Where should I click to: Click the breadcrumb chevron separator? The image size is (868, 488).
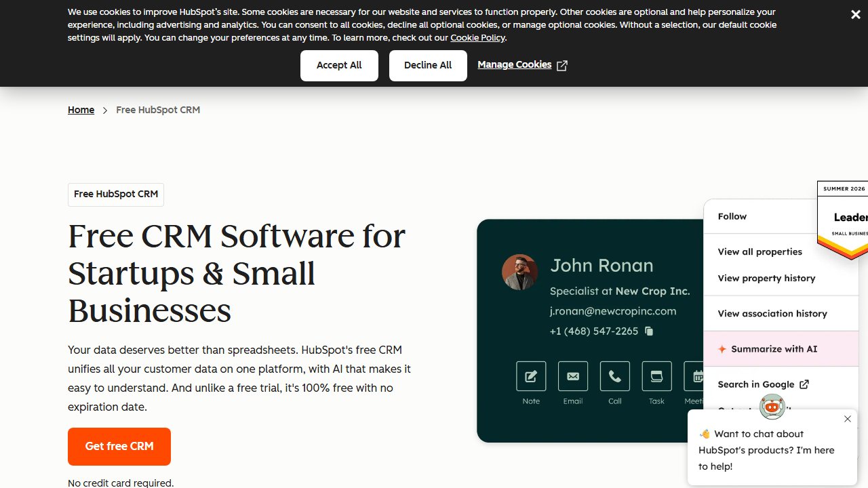[x=105, y=110]
